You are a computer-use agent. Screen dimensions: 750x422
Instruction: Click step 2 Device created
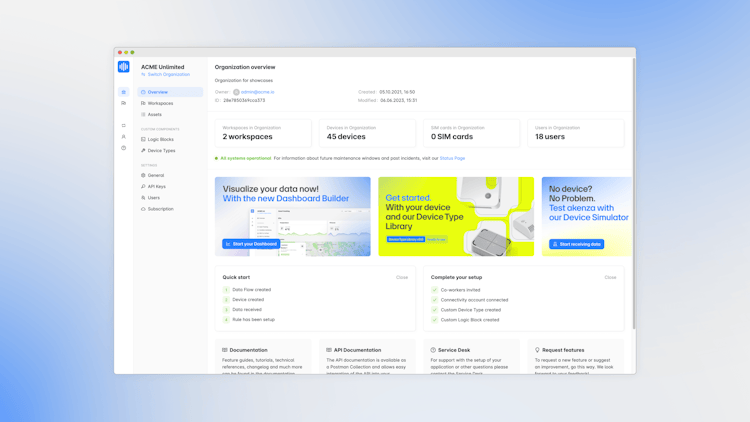click(243, 300)
